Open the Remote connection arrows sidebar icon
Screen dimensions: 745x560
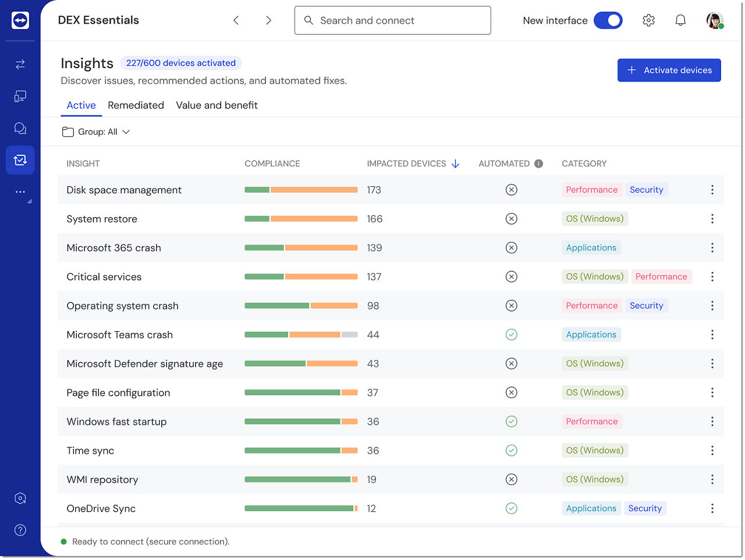click(x=20, y=64)
